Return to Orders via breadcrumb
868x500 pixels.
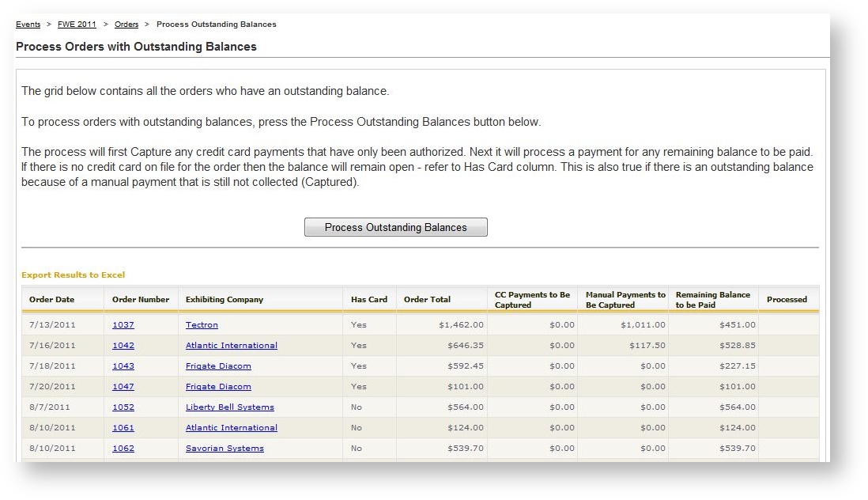[126, 24]
